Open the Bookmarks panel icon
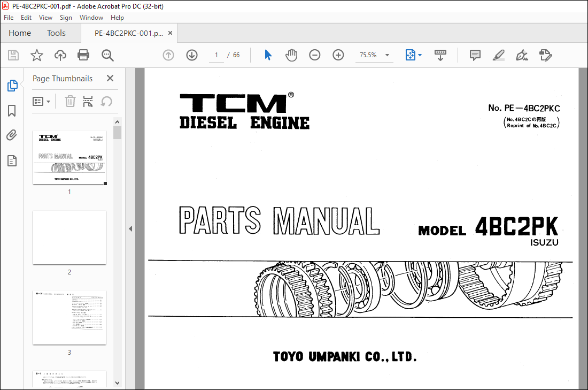Image resolution: width=588 pixels, height=390 pixels. click(12, 111)
